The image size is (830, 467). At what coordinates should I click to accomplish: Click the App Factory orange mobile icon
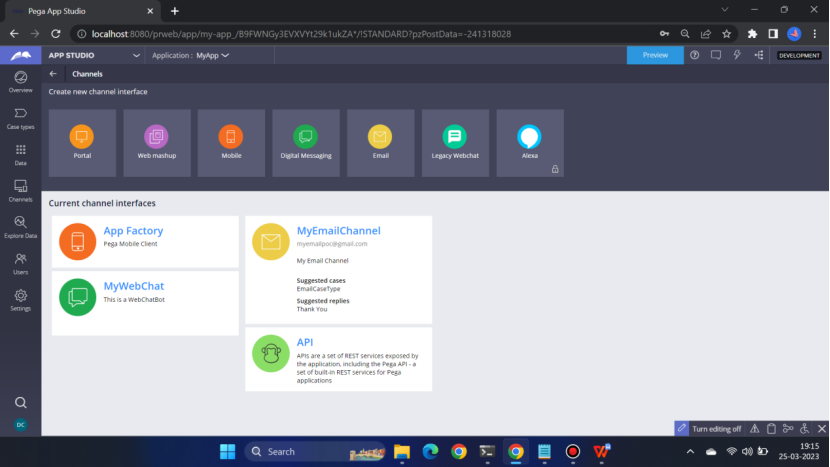pyautogui.click(x=77, y=241)
